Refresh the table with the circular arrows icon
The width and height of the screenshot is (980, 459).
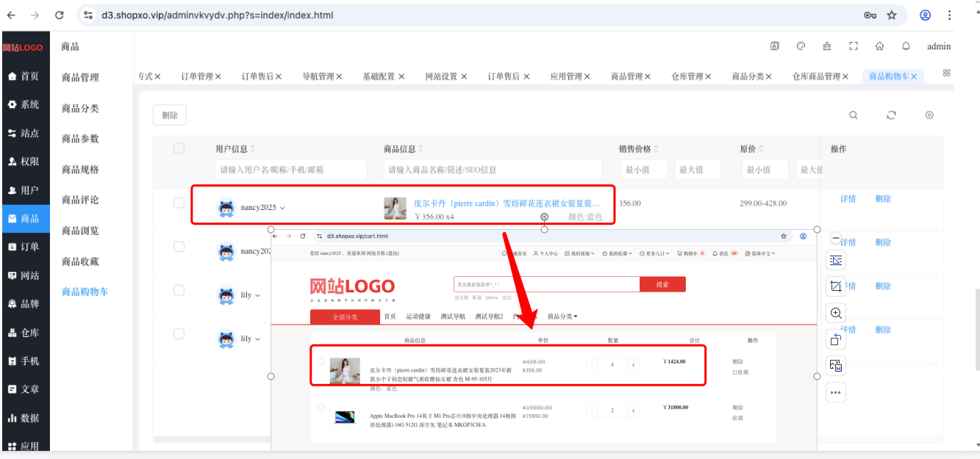tap(892, 115)
